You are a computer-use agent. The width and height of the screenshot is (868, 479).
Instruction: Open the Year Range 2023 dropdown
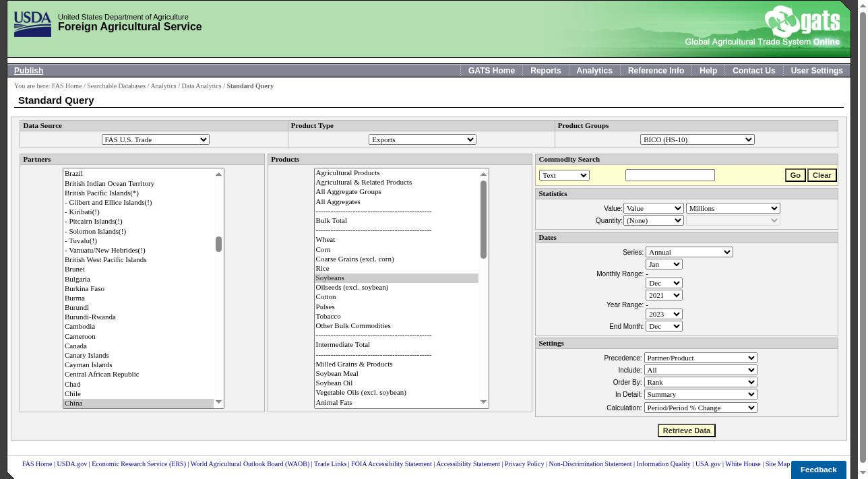point(664,314)
